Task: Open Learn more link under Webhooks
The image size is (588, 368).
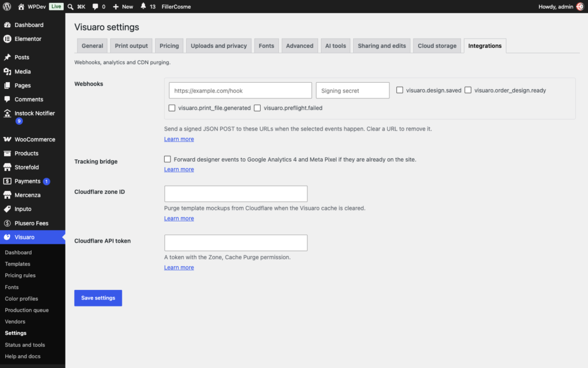Action: pyautogui.click(x=179, y=139)
